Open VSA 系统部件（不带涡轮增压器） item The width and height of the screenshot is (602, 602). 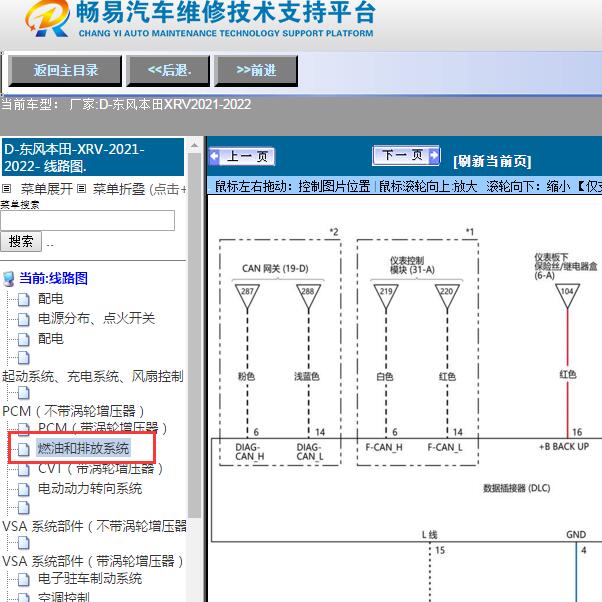pos(94,526)
